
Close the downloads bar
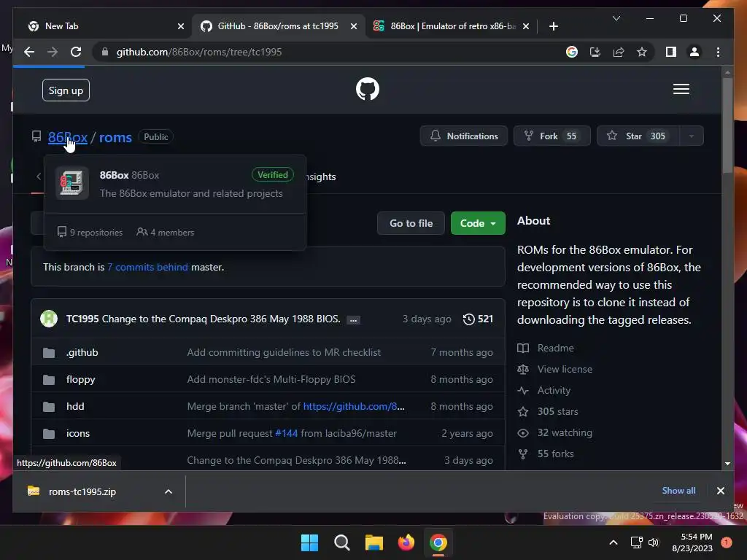tap(720, 491)
